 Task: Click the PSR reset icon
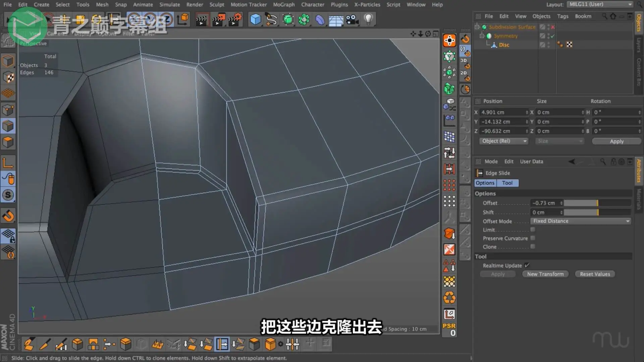click(x=449, y=329)
